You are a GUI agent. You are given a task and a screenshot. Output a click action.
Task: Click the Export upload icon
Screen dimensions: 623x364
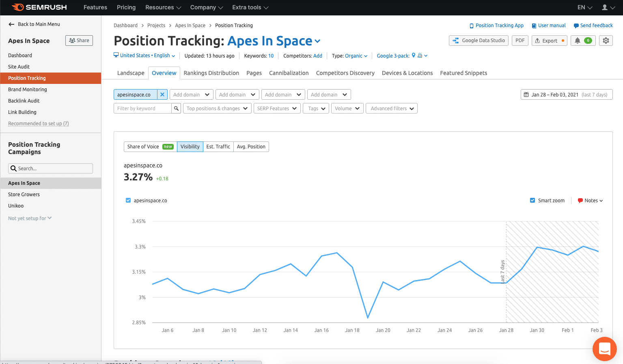[537, 41]
